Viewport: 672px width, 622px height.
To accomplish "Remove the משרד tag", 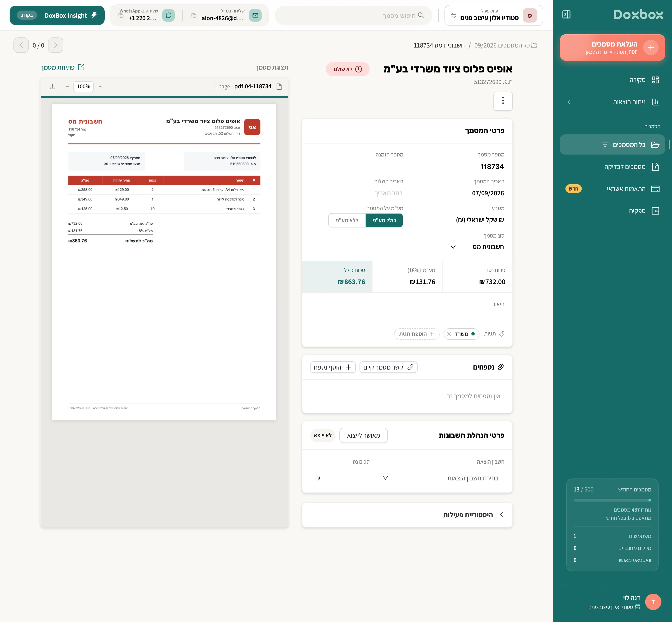I will click(449, 334).
